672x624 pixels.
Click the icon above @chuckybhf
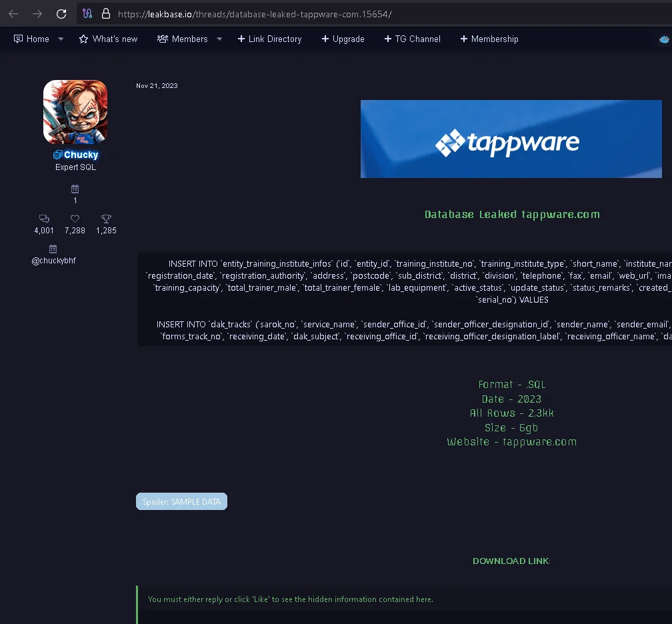[x=53, y=249]
